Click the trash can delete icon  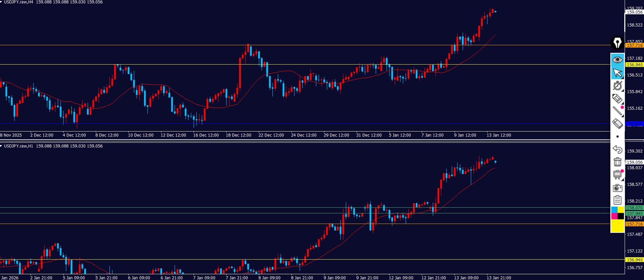pos(617,162)
